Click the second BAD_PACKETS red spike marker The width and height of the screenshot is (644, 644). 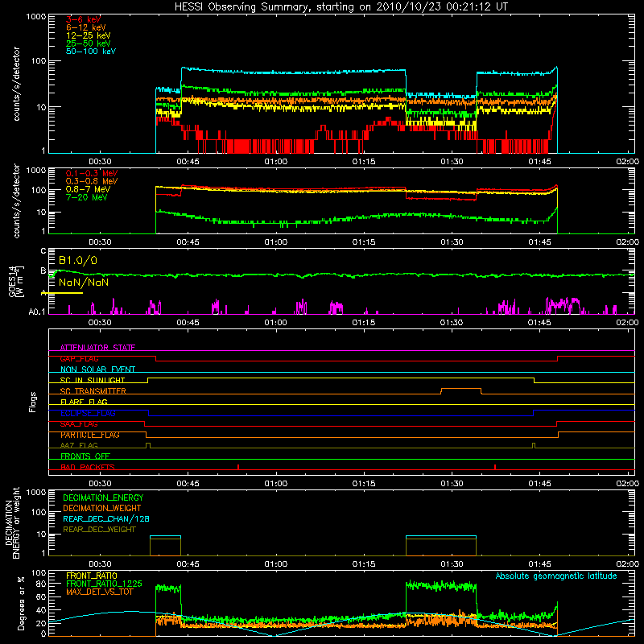[x=495, y=467]
